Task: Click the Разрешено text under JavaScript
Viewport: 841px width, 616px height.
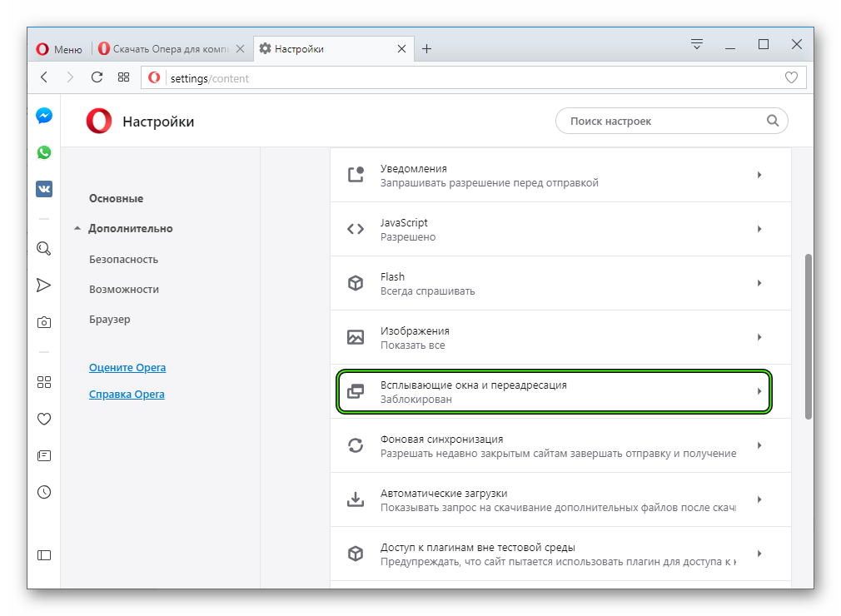Action: 408,237
